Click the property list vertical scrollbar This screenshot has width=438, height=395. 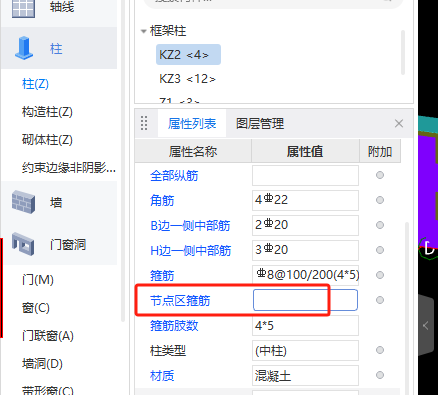point(407,308)
